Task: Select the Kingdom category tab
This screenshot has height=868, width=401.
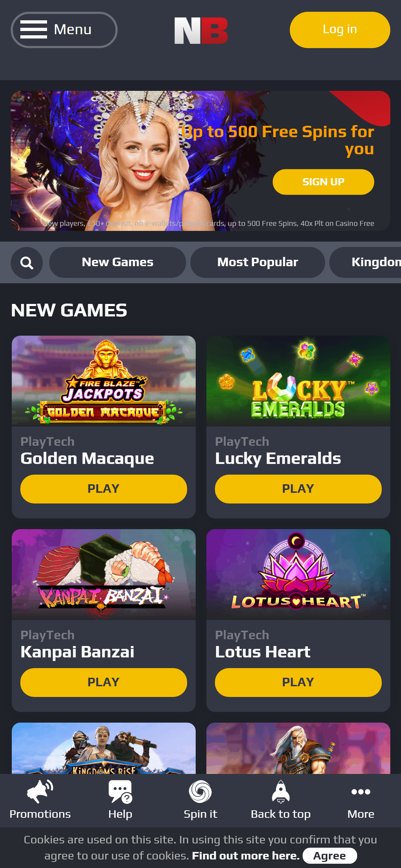Action: [x=365, y=262]
